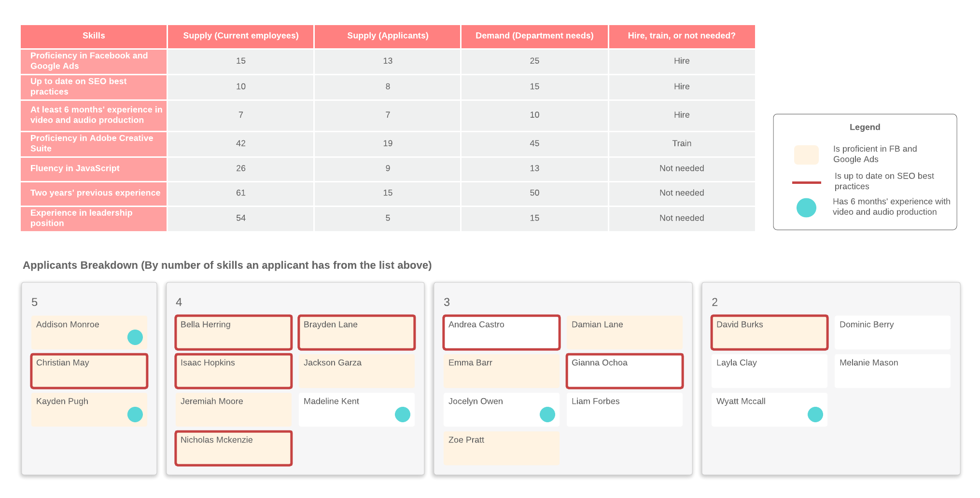Viewport: 980px width, 498px height.
Task: Select the Christian May applicant card
Action: point(89,371)
